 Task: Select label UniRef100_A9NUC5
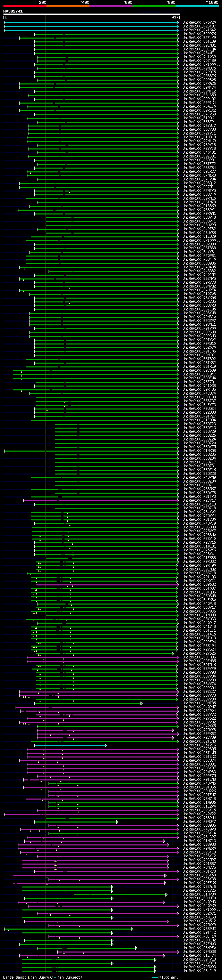pos(199,68)
